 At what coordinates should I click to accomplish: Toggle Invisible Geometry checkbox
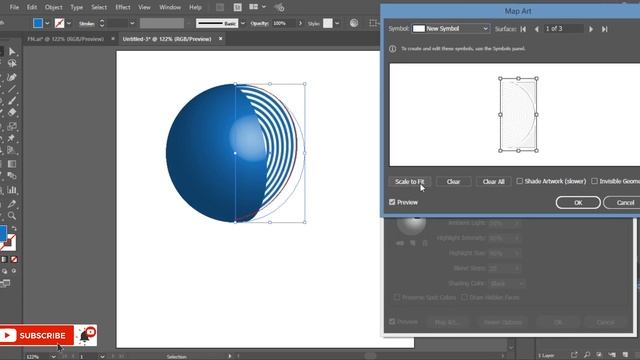[x=594, y=181]
